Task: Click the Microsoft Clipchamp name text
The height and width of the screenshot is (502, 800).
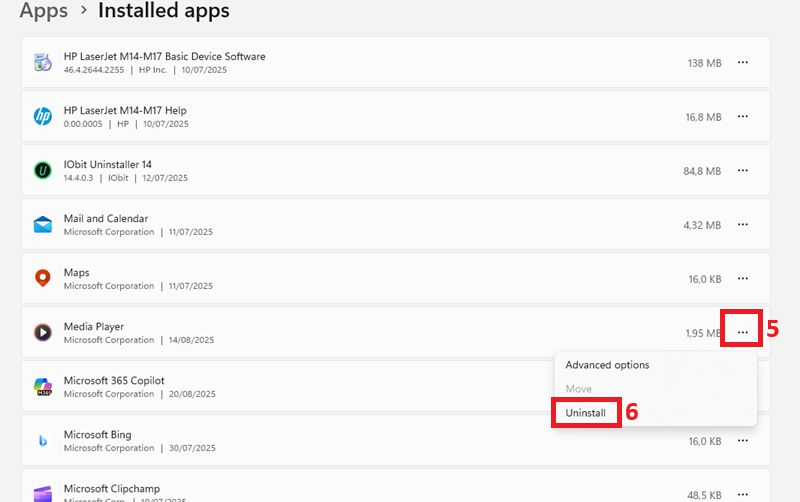Action: [x=112, y=489]
